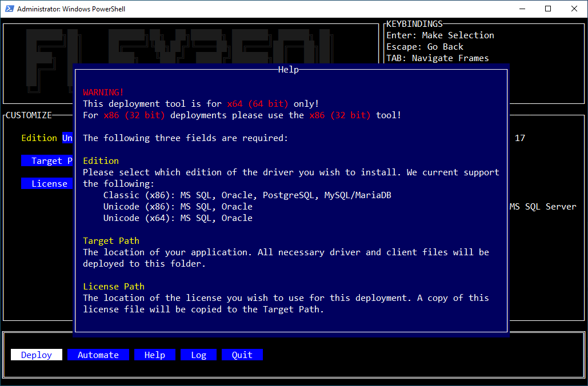The image size is (588, 386).
Task: Minimize the PowerShell window
Action: pos(522,9)
